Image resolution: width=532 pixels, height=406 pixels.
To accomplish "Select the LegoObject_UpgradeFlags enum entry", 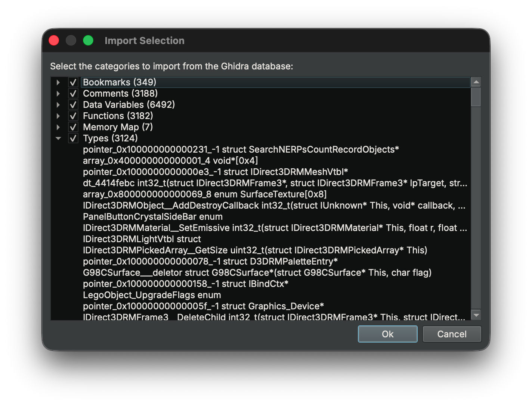I will (x=152, y=295).
